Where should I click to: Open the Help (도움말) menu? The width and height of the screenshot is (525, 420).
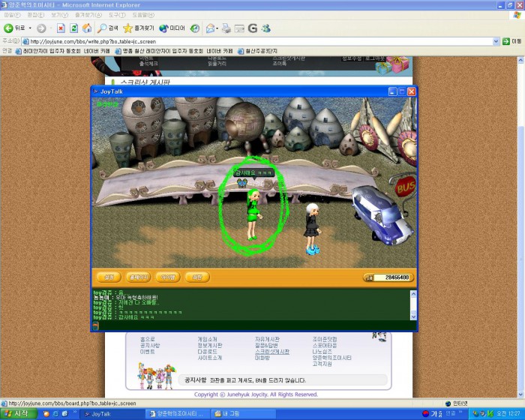[x=143, y=15]
